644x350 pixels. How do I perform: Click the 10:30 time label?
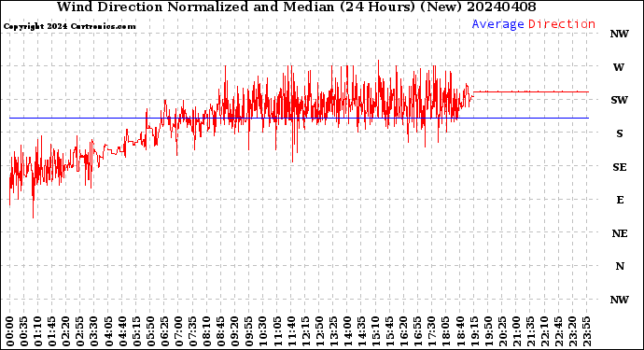pos(263,331)
